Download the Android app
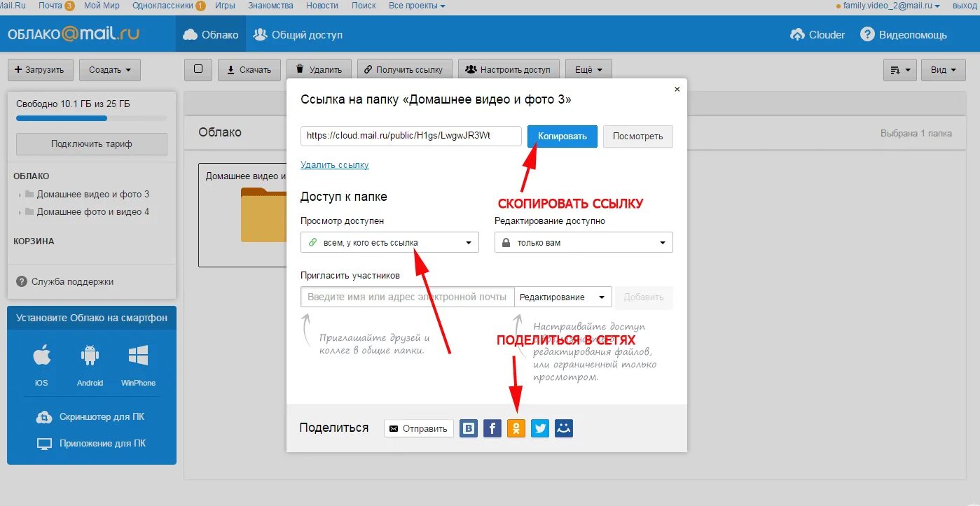Screen dimensions: 980x506 90,365
